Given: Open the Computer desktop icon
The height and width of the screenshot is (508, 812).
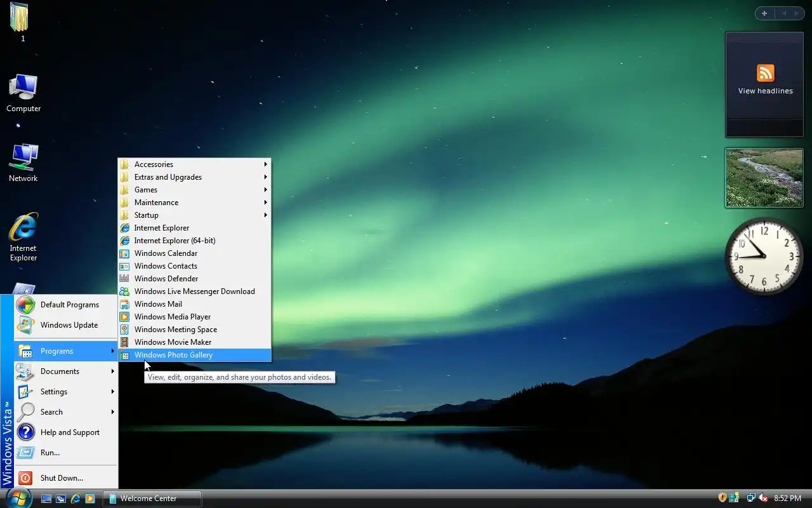Looking at the screenshot, I should [23, 93].
